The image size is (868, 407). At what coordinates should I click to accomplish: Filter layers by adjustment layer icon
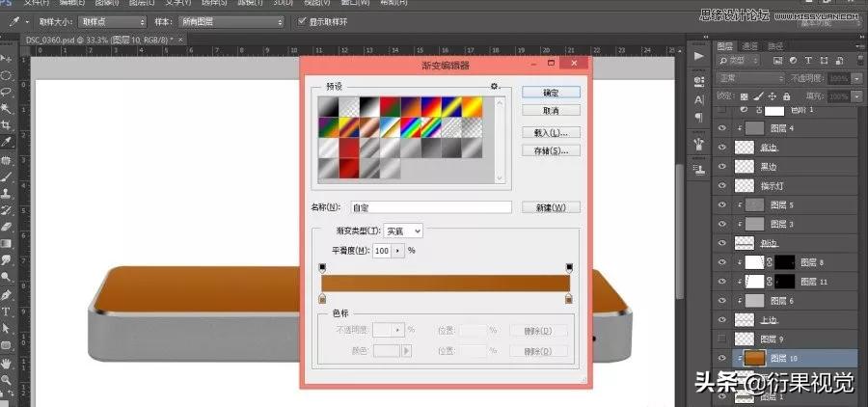click(x=793, y=61)
